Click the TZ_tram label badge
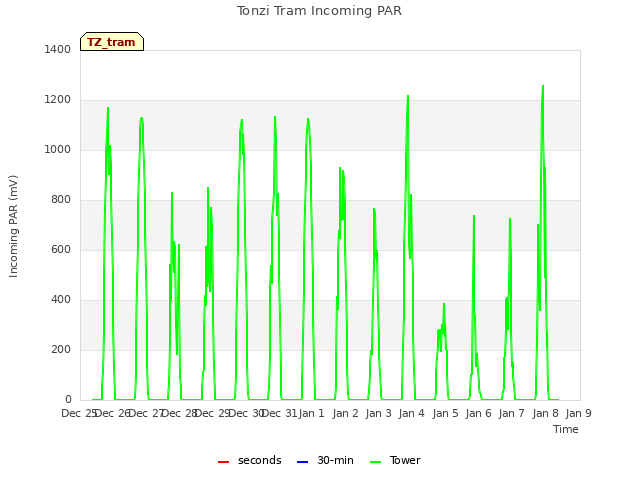This screenshot has height=480, width=640. [112, 42]
